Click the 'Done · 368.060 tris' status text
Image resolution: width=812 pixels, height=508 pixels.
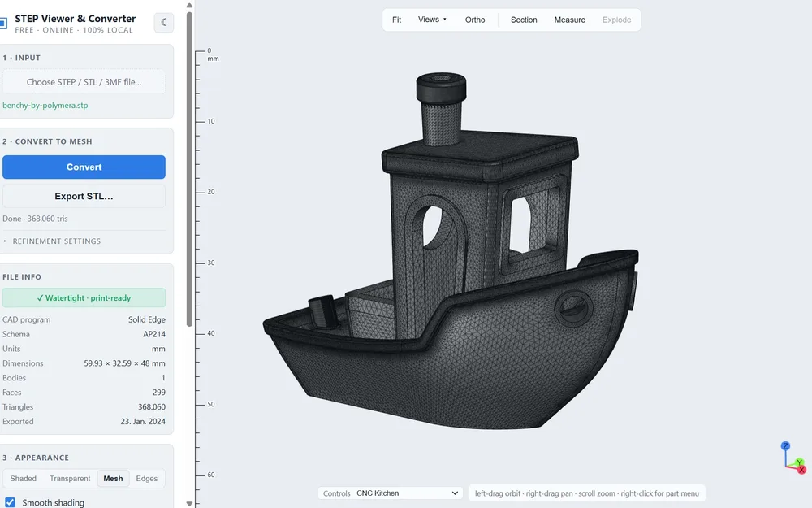pyautogui.click(x=35, y=219)
